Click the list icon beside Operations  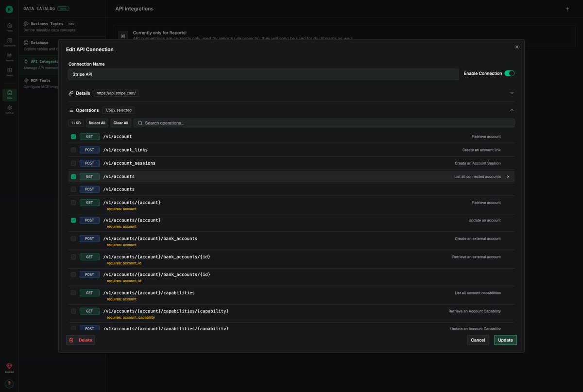coord(71,110)
